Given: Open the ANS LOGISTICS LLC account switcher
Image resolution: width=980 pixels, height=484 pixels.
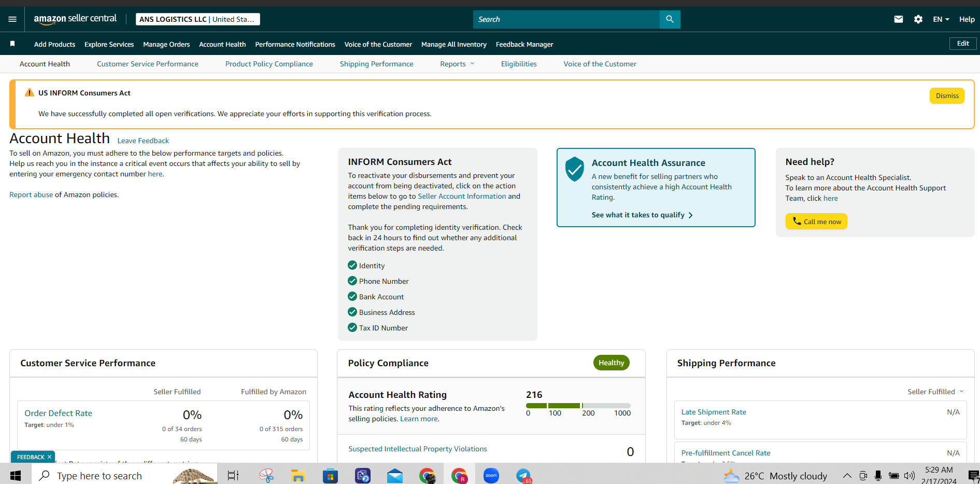Looking at the screenshot, I should point(198,19).
